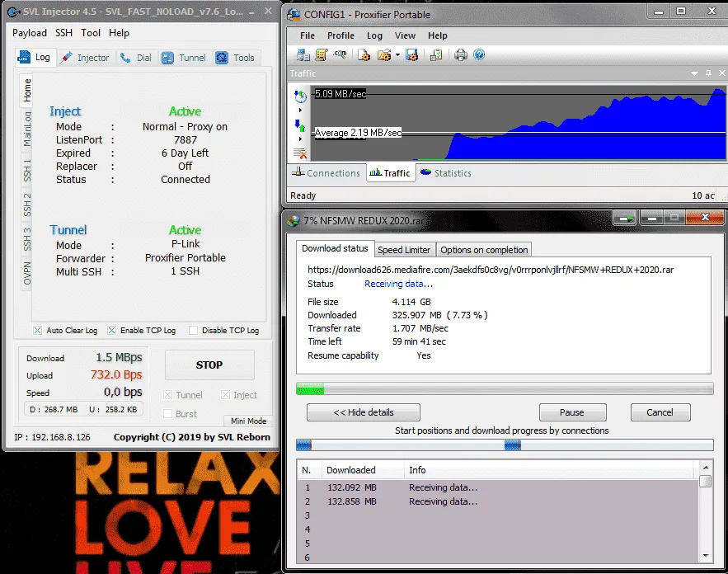Toggle Enable TCP Log checkbox
The height and width of the screenshot is (574, 728).
tap(111, 330)
